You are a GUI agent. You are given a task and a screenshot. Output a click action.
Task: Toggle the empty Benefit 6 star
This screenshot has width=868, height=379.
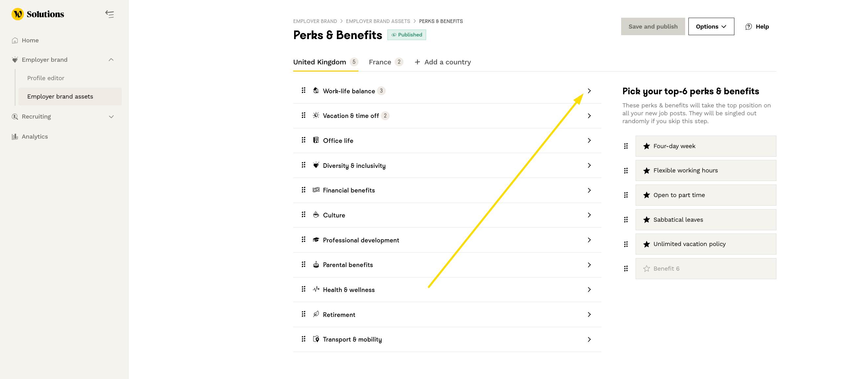(x=646, y=269)
